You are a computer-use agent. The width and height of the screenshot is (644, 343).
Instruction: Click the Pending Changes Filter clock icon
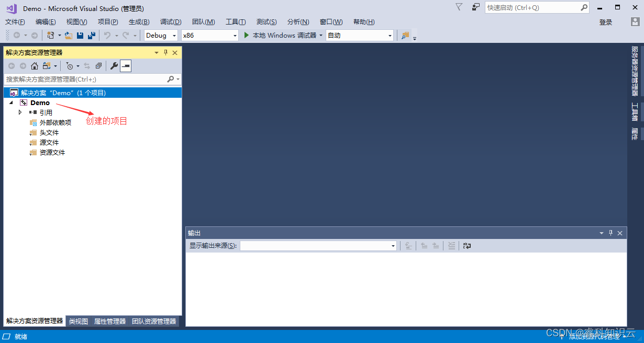tap(70, 66)
